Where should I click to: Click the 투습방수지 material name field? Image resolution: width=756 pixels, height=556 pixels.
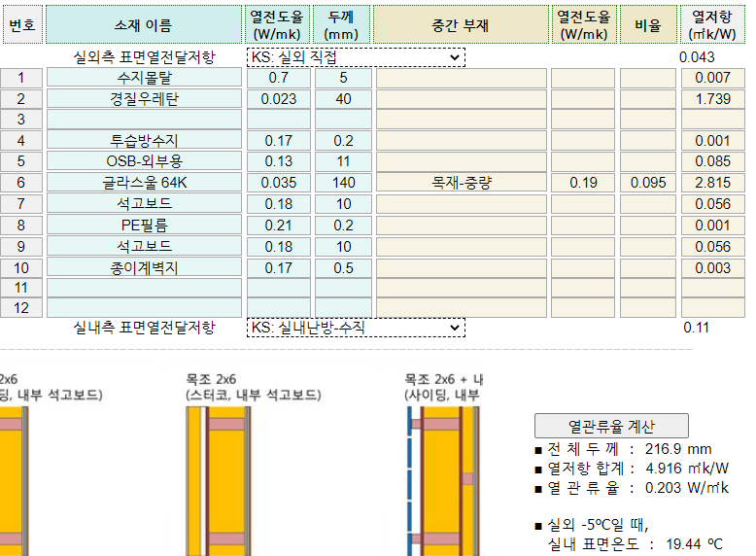pos(144,141)
